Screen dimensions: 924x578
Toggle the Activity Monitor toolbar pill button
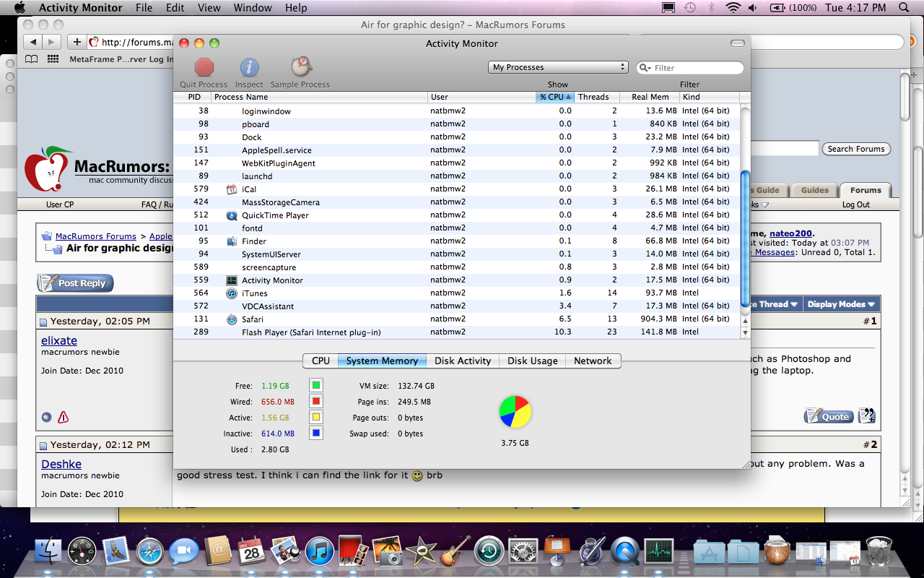pyautogui.click(x=737, y=43)
